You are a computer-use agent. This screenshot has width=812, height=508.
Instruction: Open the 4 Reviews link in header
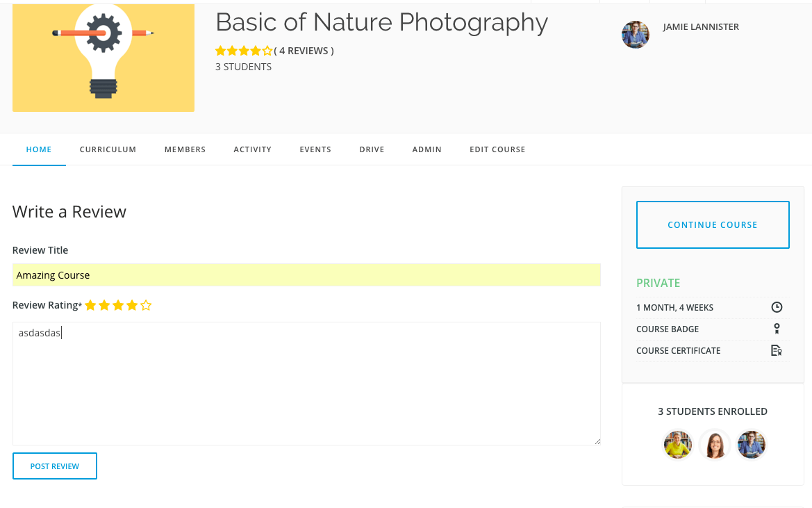[304, 51]
